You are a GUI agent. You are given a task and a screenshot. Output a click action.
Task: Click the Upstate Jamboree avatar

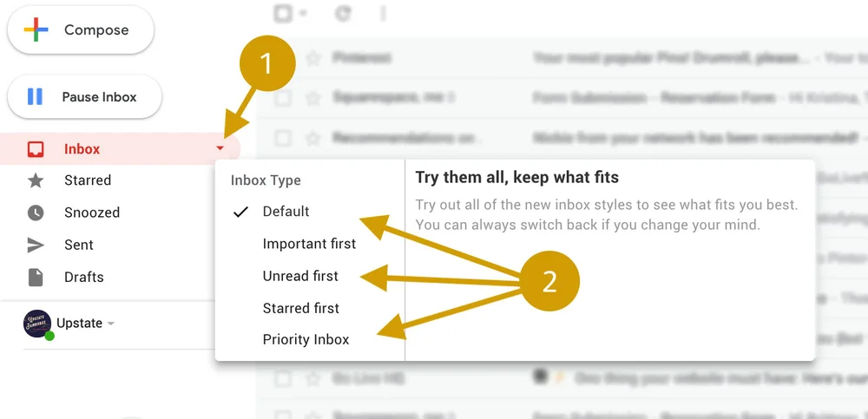[37, 324]
